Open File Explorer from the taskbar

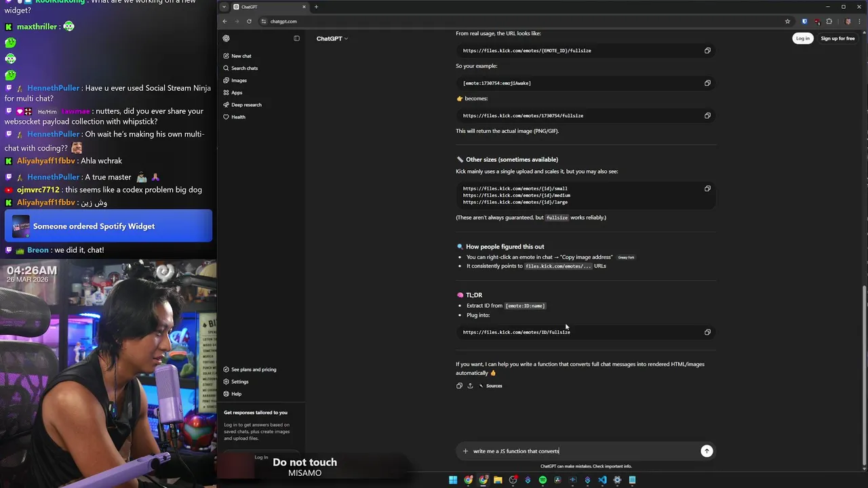click(498, 480)
